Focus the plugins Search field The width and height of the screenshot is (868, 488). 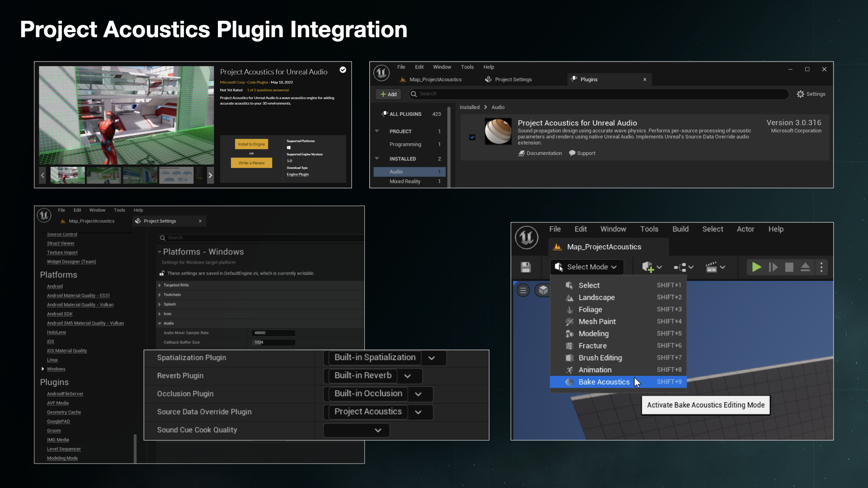point(599,94)
